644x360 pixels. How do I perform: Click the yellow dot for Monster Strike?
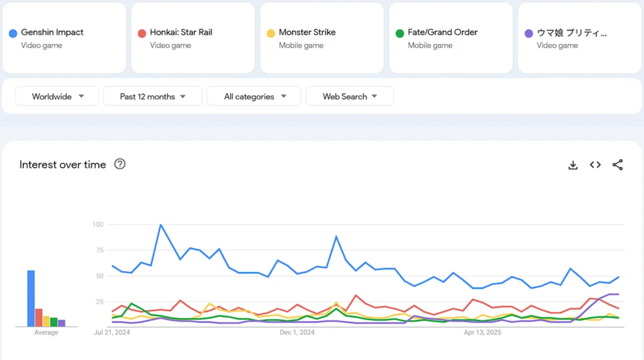pos(271,33)
